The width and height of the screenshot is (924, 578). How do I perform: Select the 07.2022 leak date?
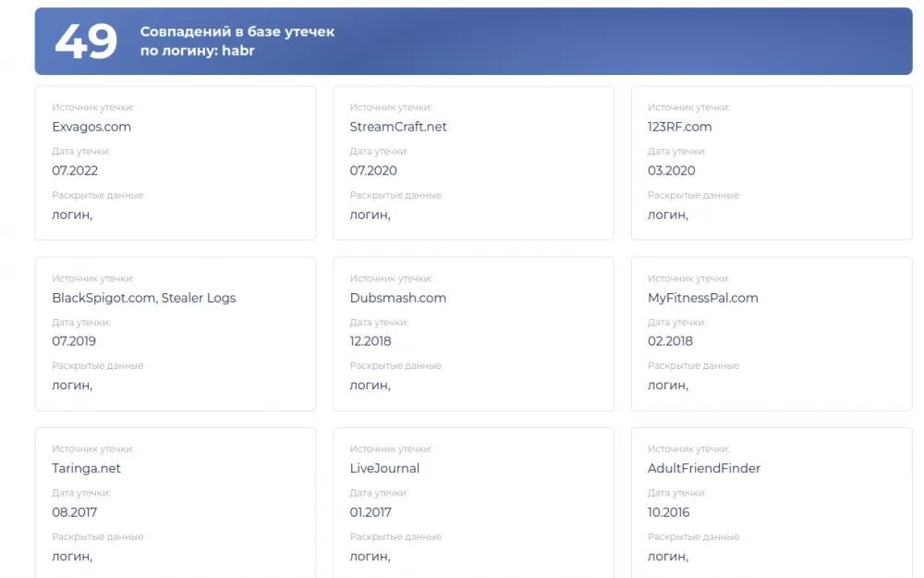(75, 170)
